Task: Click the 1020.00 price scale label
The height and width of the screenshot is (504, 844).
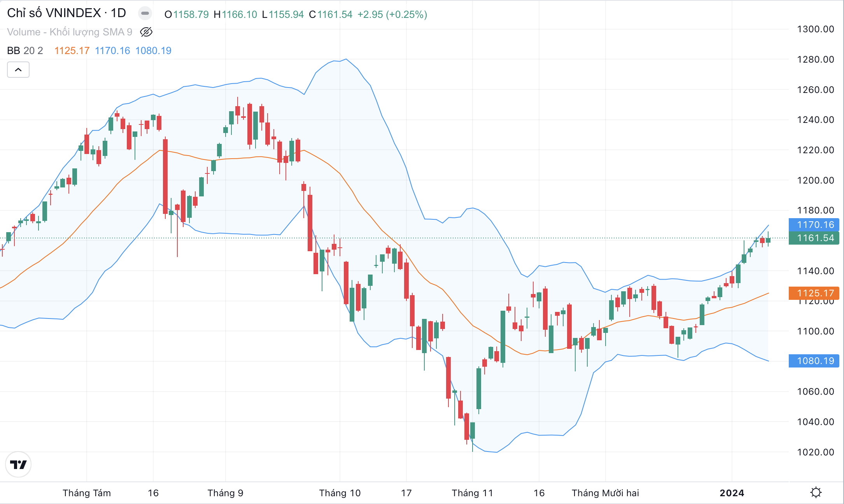Action: tap(816, 452)
